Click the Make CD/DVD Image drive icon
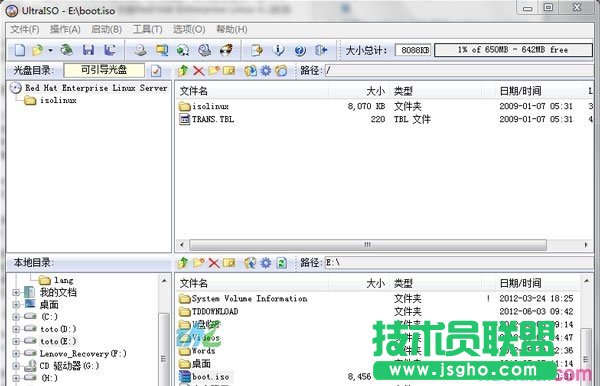Screen dimensions: 600x386 [x=140, y=50]
